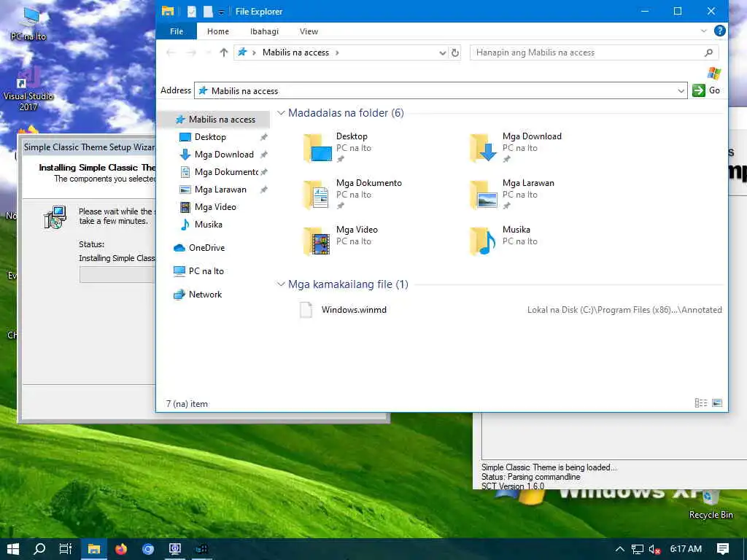The image size is (747, 560).
Task: Unpin Mga Larawan in navigation pane
Action: coord(263,190)
